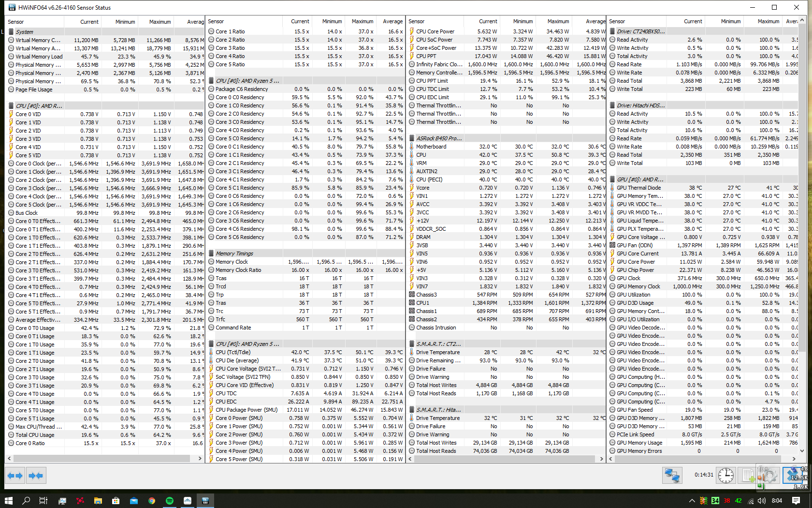Select the AUXTIN2 row
The image size is (812, 508).
[507, 171]
